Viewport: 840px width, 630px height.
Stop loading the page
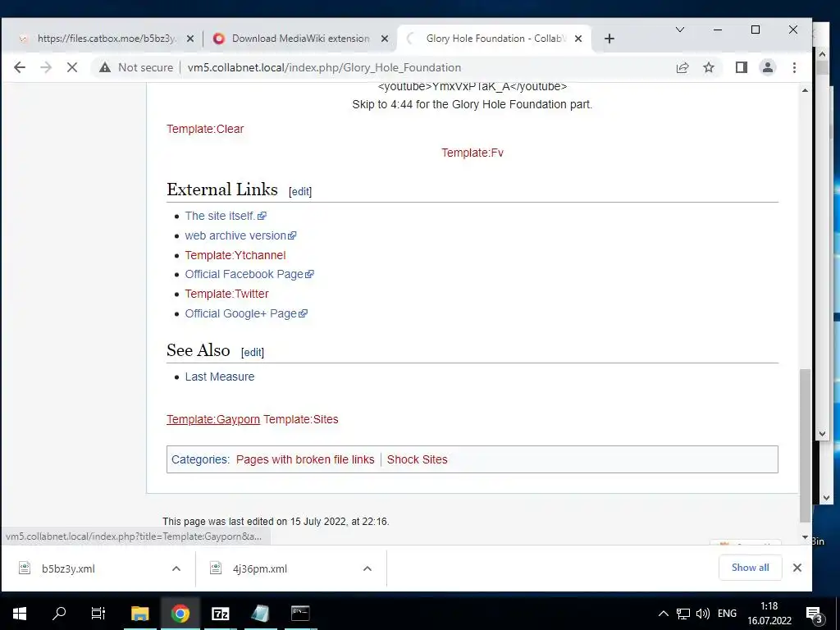(72, 67)
